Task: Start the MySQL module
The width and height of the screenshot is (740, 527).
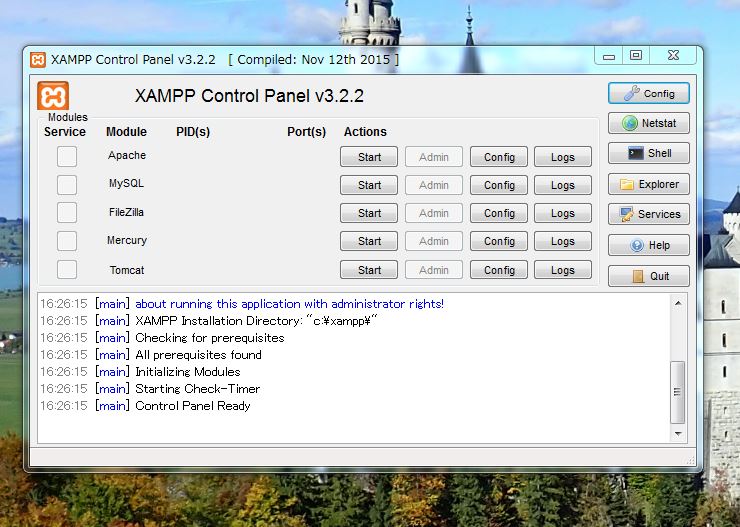Action: [x=369, y=185]
